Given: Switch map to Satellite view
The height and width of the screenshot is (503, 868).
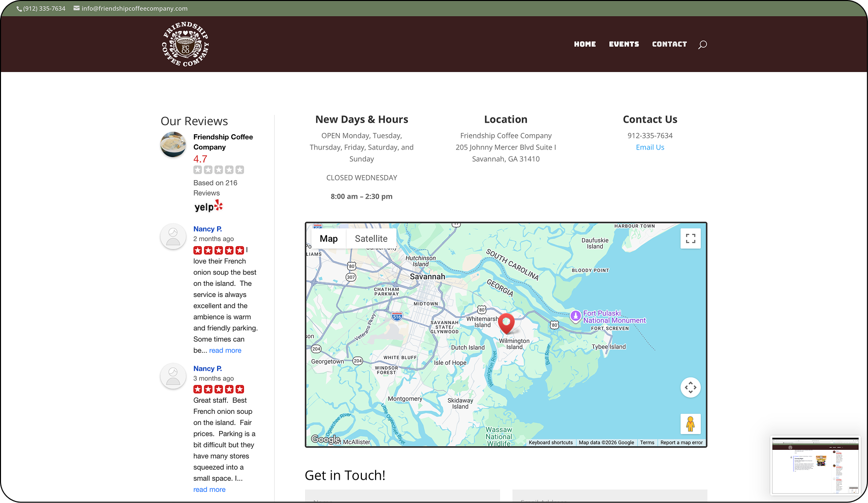Looking at the screenshot, I should tap(371, 239).
